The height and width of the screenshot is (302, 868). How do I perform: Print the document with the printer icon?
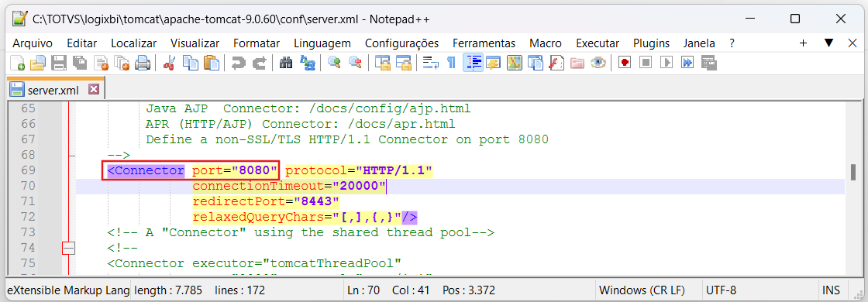tap(143, 63)
